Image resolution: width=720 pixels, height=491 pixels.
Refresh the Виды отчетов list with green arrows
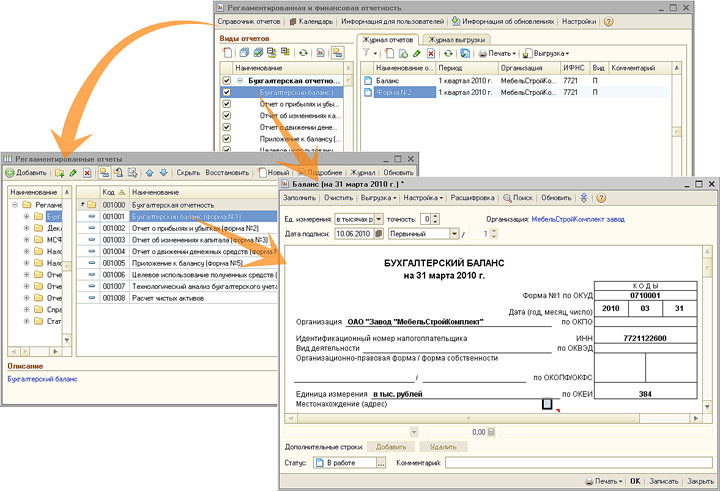tap(303, 53)
